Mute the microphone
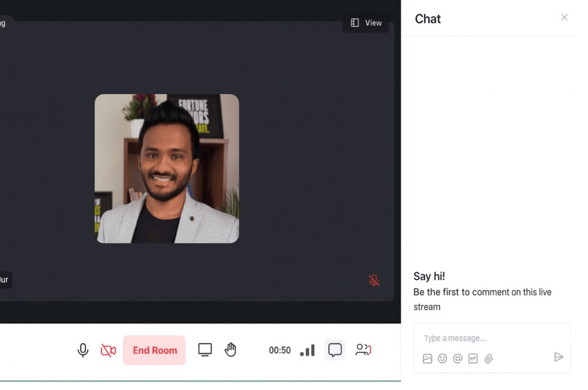This screenshot has height=390, width=588. click(x=83, y=350)
